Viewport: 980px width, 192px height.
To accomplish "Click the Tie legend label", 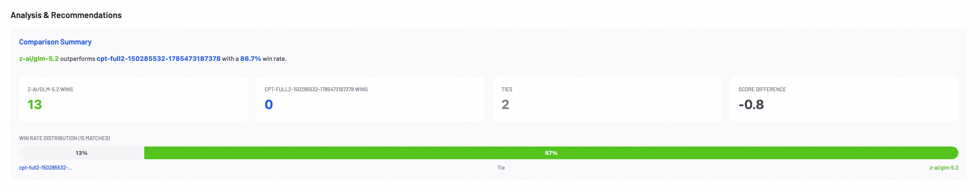I will tap(501, 168).
